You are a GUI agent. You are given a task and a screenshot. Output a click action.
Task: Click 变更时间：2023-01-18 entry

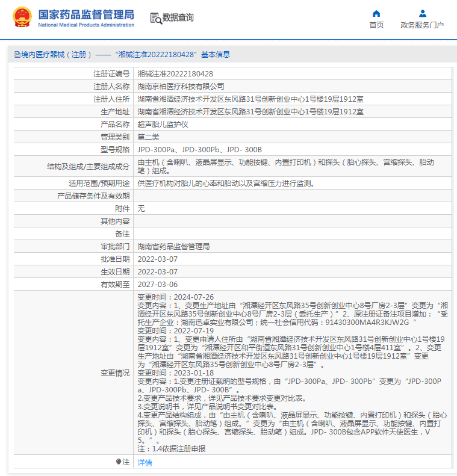175,373
